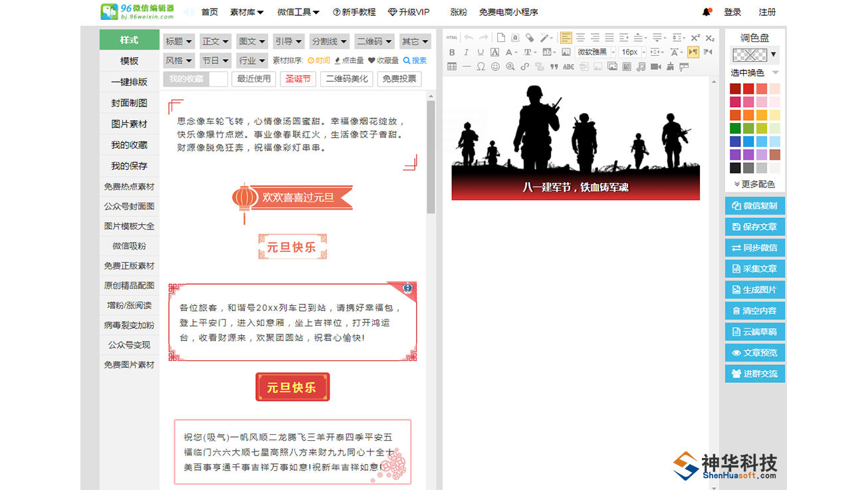868x490 pixels.
Task: Toggle underline formatting
Action: [481, 52]
